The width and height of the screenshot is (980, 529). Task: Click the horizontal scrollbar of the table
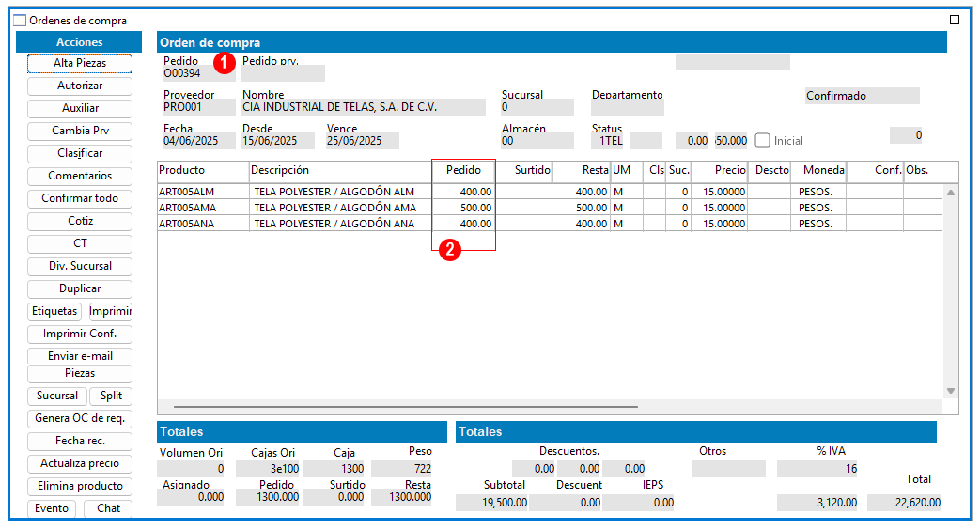click(406, 407)
